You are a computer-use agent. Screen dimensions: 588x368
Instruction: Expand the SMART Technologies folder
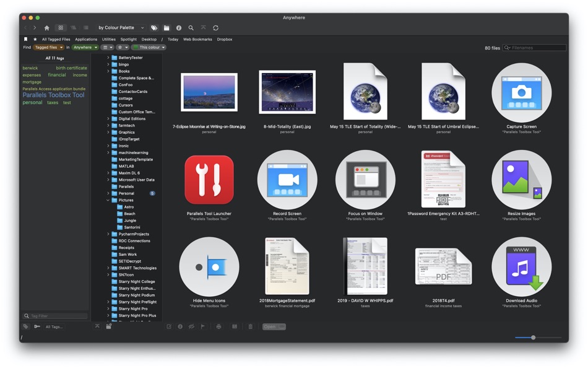click(x=108, y=268)
